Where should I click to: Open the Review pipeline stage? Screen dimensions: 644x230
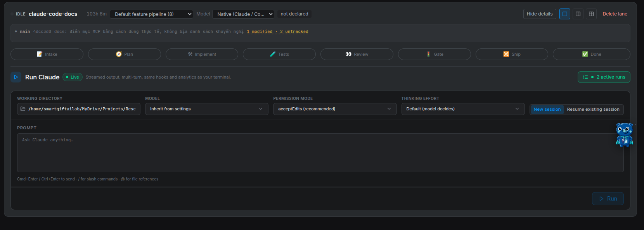(x=357, y=54)
